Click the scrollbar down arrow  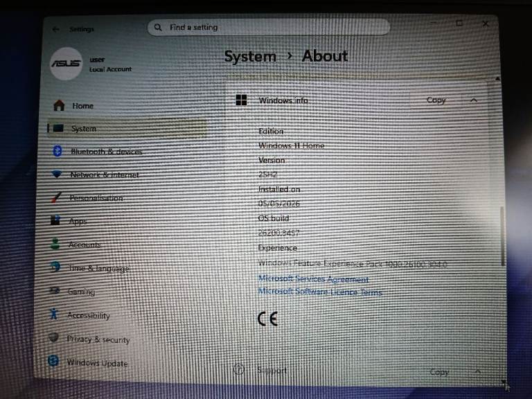pyautogui.click(x=503, y=382)
